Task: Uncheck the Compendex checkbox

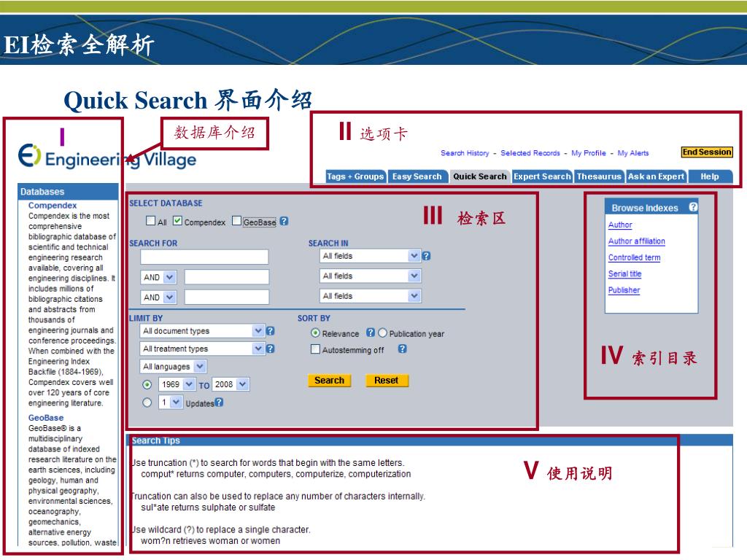Action: (177, 220)
